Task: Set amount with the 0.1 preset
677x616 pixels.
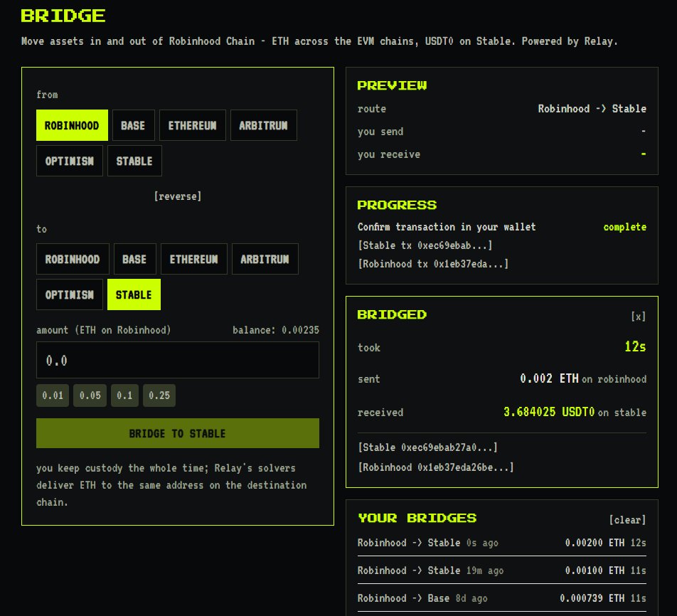Action: pos(124,395)
